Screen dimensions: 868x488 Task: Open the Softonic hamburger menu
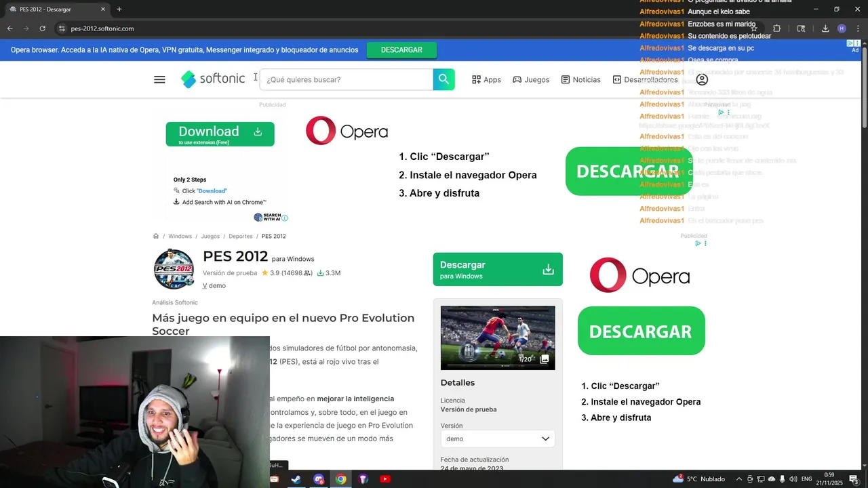click(x=159, y=79)
